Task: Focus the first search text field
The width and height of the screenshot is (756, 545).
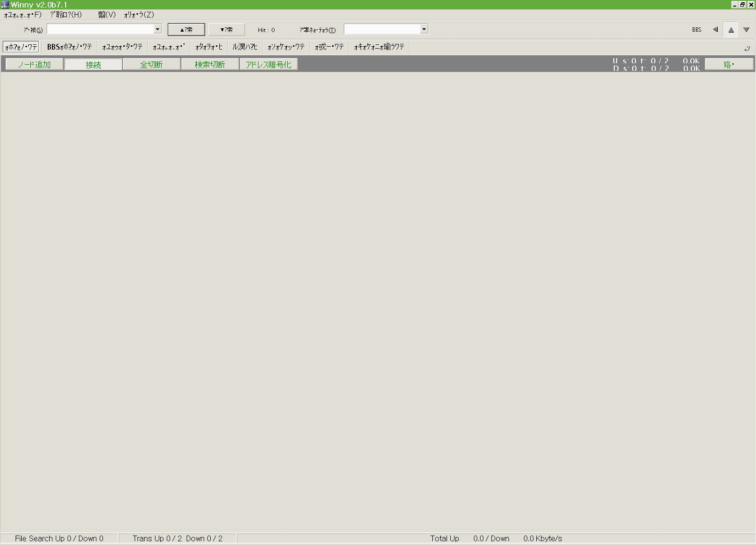Action: (x=100, y=29)
